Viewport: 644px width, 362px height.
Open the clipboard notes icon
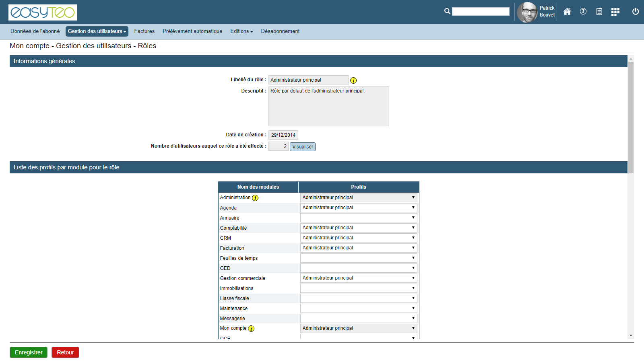point(599,12)
